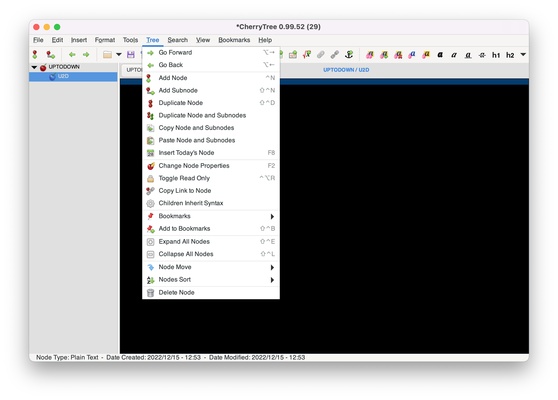Toggle Children Inherit Syntax menu entry
Image resolution: width=558 pixels, height=400 pixels.
pyautogui.click(x=211, y=203)
